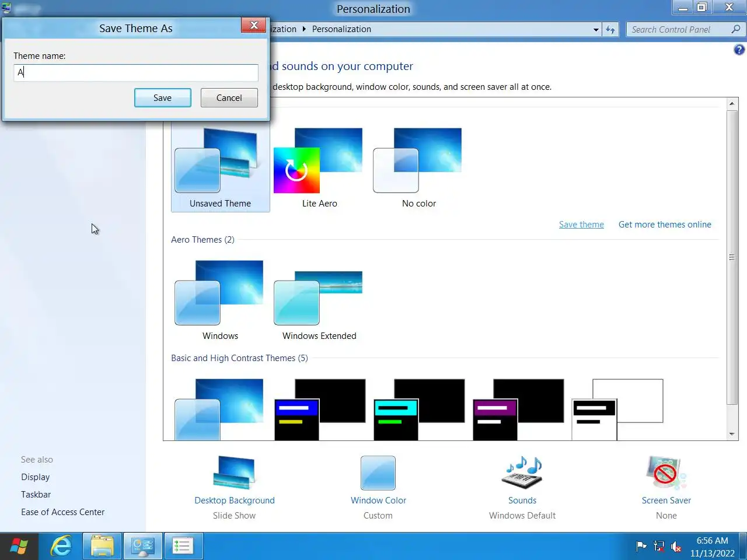Launch Internet Explorer from the taskbar

coord(61,547)
